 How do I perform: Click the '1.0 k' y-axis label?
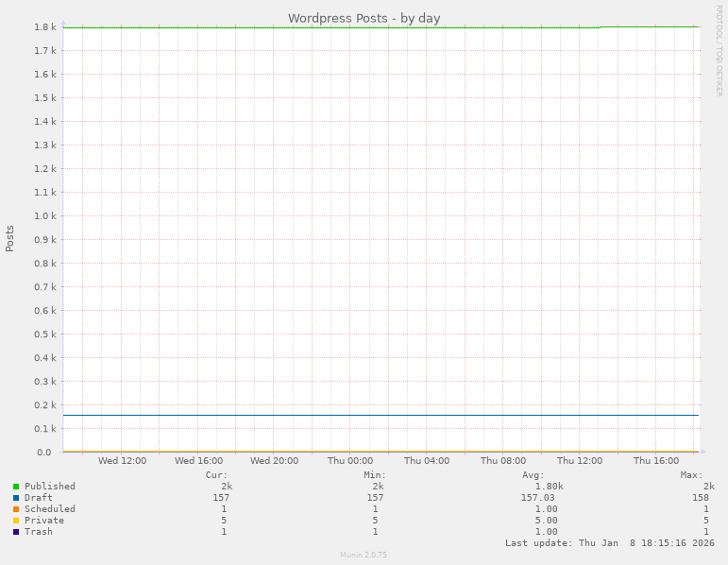[x=45, y=216]
